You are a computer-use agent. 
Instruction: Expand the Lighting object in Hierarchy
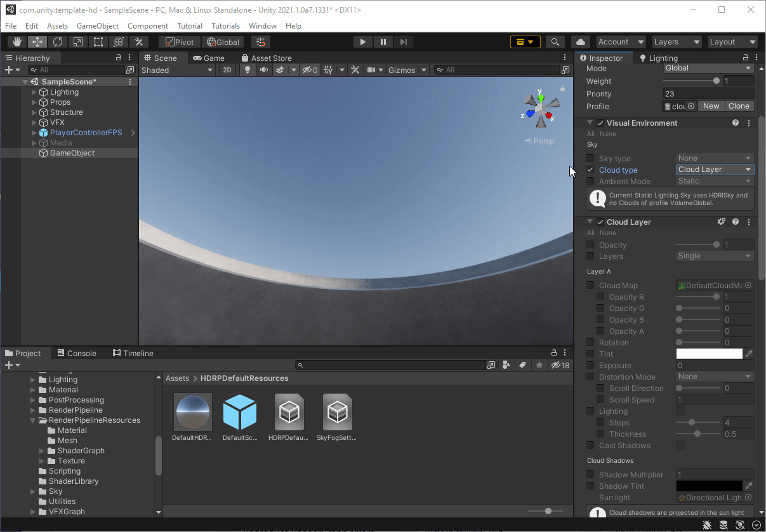[34, 92]
